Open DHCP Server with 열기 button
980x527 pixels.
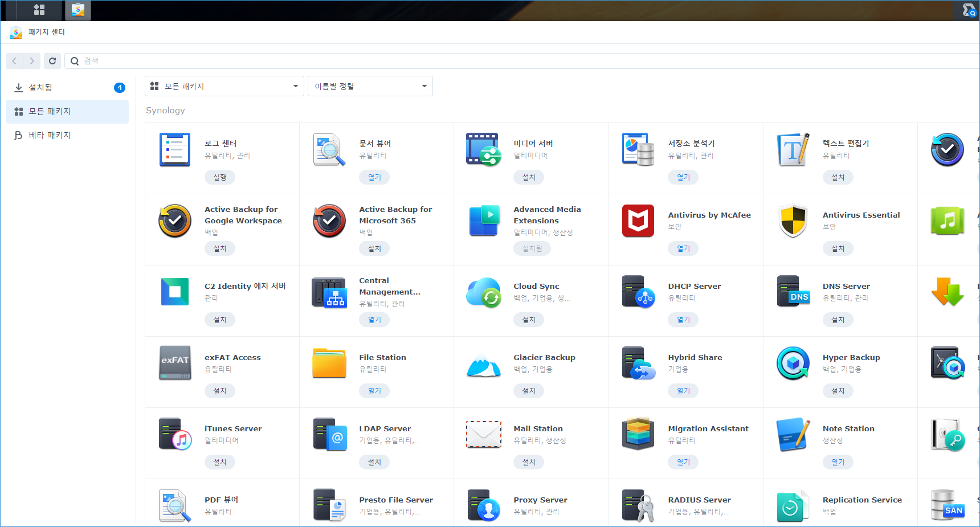tap(683, 320)
